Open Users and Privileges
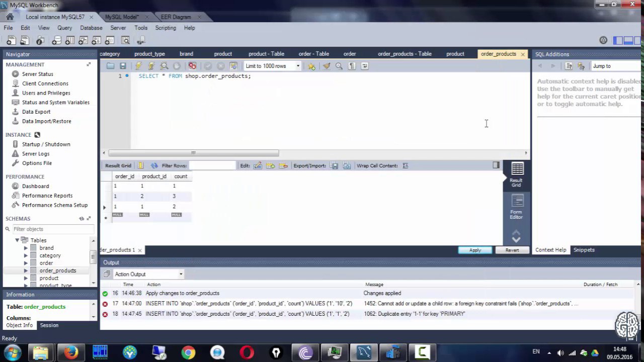Image resolution: width=644 pixels, height=362 pixels. [46, 93]
